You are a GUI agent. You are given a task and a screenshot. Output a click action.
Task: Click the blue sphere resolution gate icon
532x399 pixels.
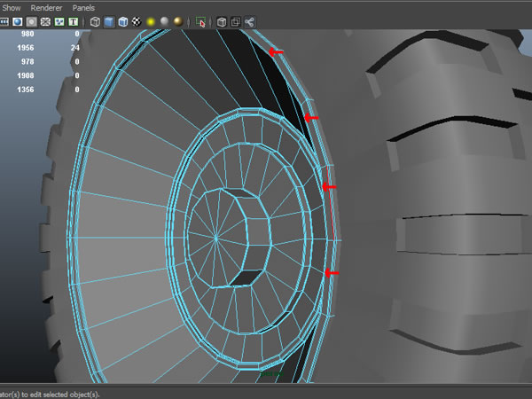(18, 22)
